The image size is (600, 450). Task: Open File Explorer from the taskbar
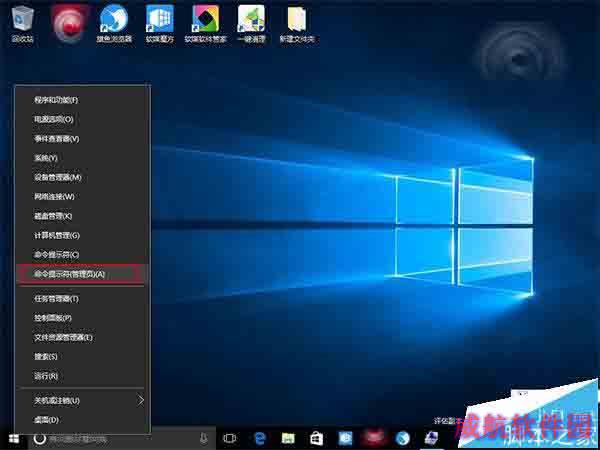coord(288,439)
